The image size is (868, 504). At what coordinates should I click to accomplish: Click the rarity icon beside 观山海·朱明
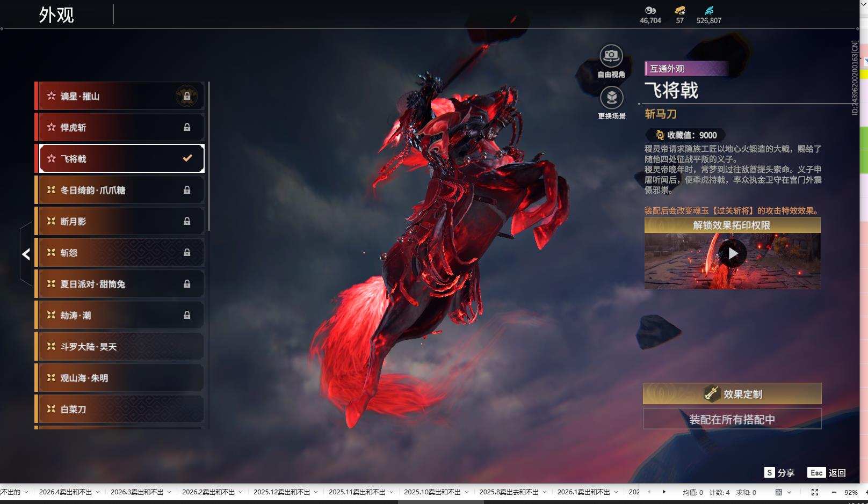point(51,378)
